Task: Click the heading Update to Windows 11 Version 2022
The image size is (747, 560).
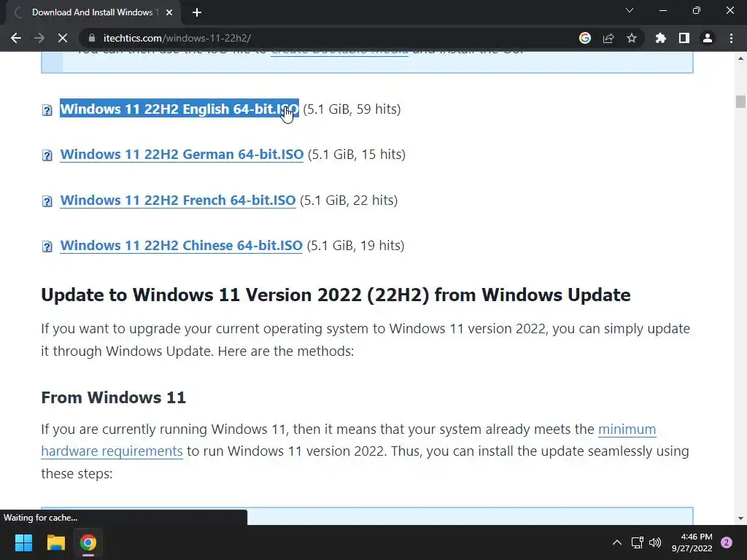Action: pyautogui.click(x=336, y=295)
